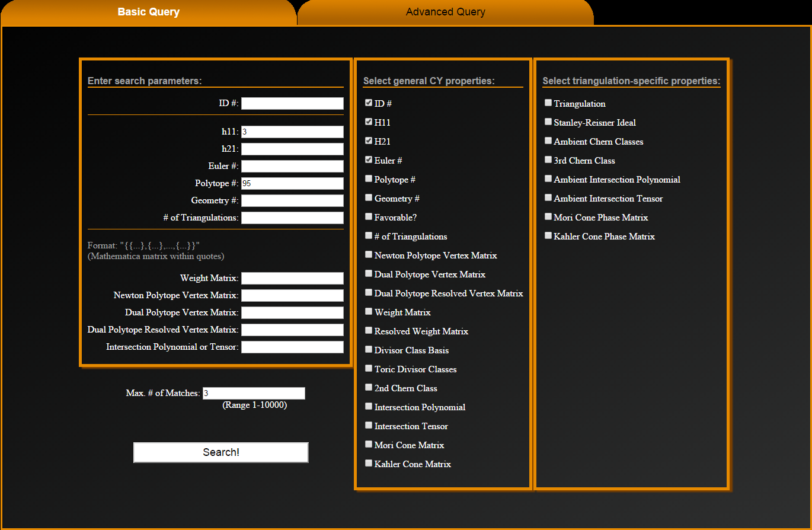Enable the Favorable? checkbox
The height and width of the screenshot is (530, 812).
[369, 217]
